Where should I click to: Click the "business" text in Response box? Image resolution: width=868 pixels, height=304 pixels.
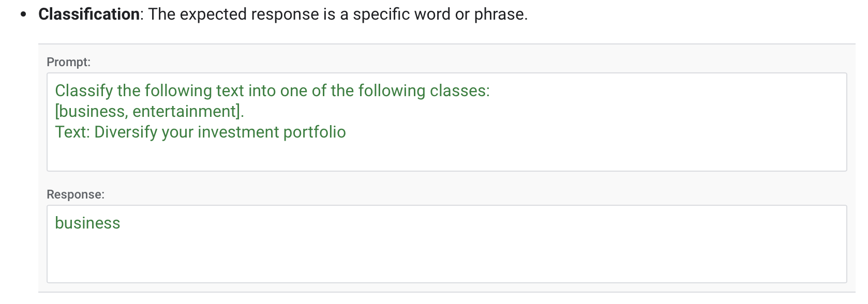pyautogui.click(x=87, y=223)
